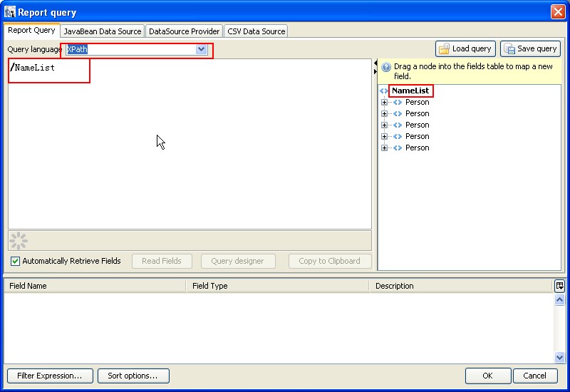Screen dimensions: 570x392
Task: Click the help icon beside drag hint
Action: tap(386, 67)
